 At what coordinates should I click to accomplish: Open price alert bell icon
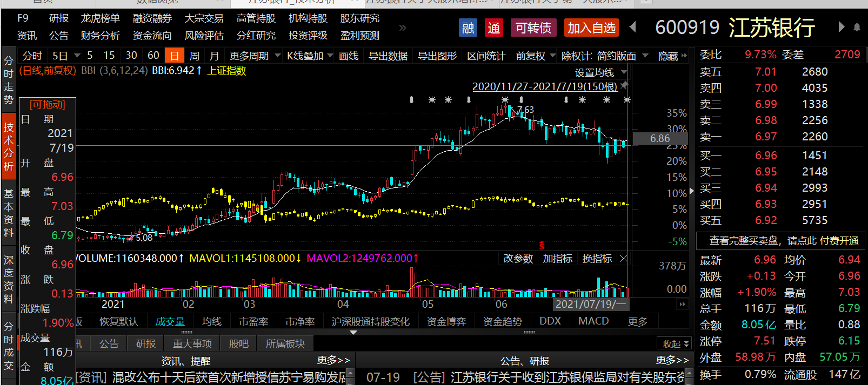pos(857,27)
